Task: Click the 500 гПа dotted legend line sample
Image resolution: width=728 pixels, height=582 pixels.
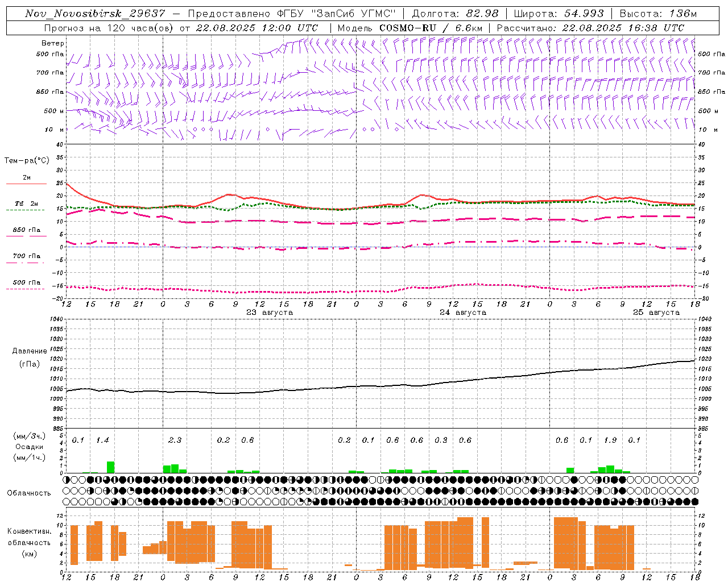Action: 25,289
